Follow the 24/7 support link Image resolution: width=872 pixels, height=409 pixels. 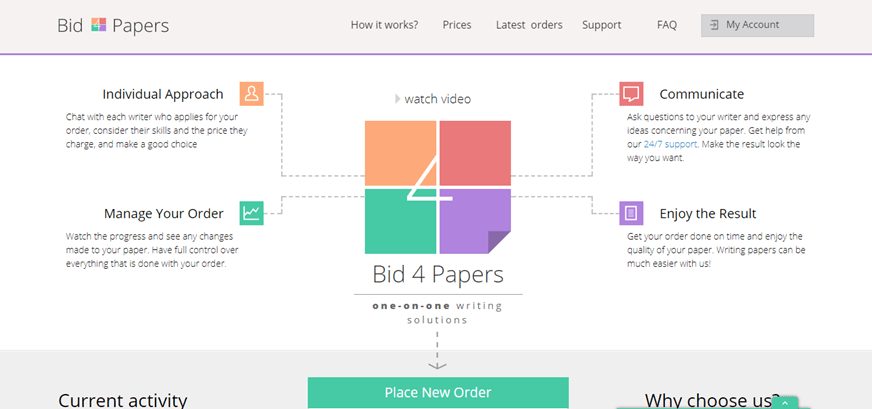point(670,144)
